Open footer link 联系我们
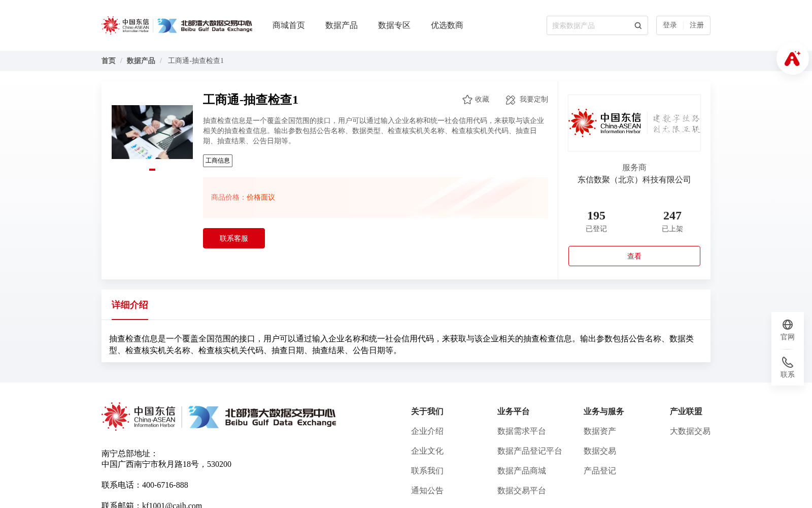 click(427, 471)
